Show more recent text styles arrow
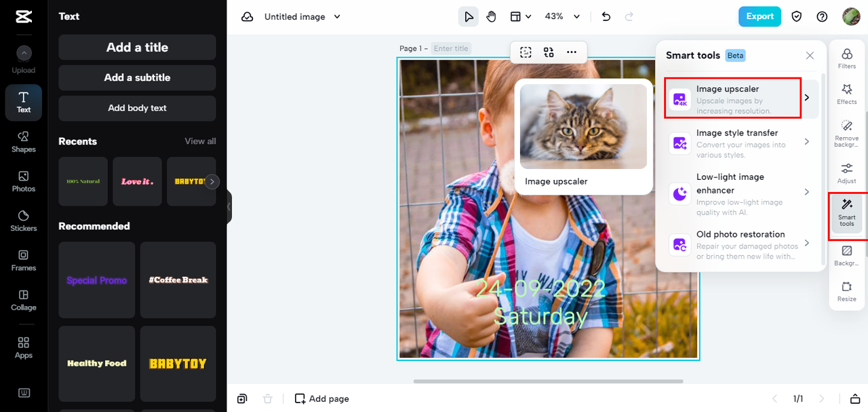The height and width of the screenshot is (412, 868). click(212, 181)
